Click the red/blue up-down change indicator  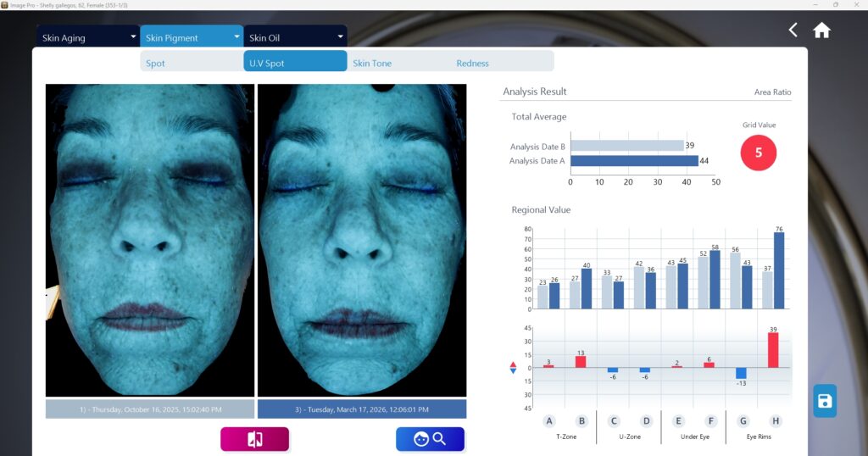point(513,368)
